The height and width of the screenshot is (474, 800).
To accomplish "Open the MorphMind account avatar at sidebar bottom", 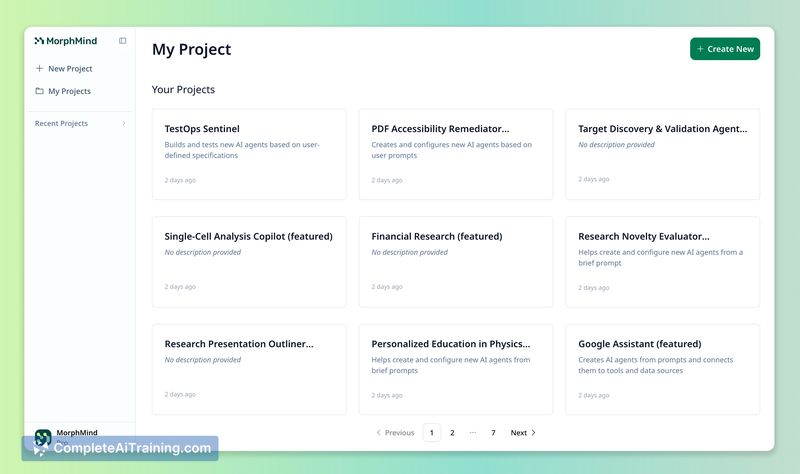I will tap(43, 437).
